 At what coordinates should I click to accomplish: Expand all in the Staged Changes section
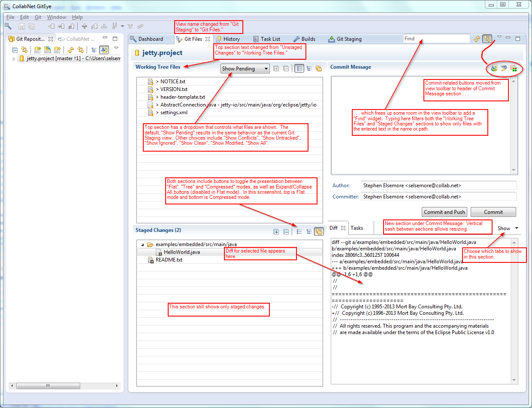click(276, 231)
